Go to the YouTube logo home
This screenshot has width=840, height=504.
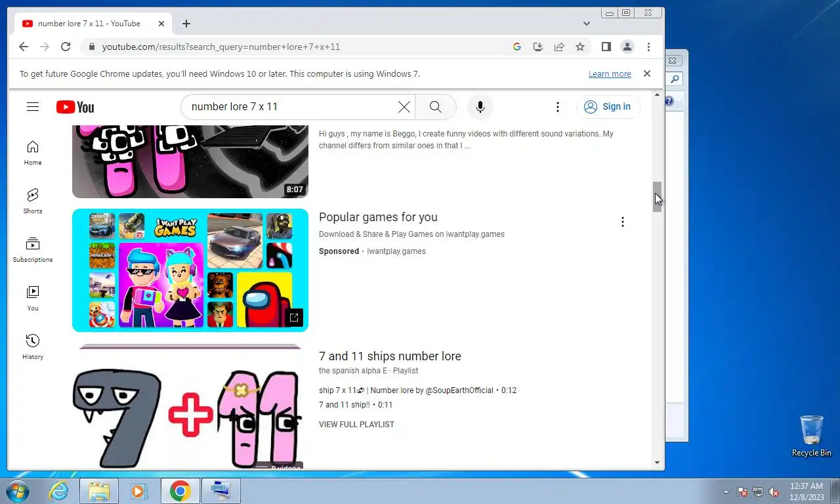[75, 107]
